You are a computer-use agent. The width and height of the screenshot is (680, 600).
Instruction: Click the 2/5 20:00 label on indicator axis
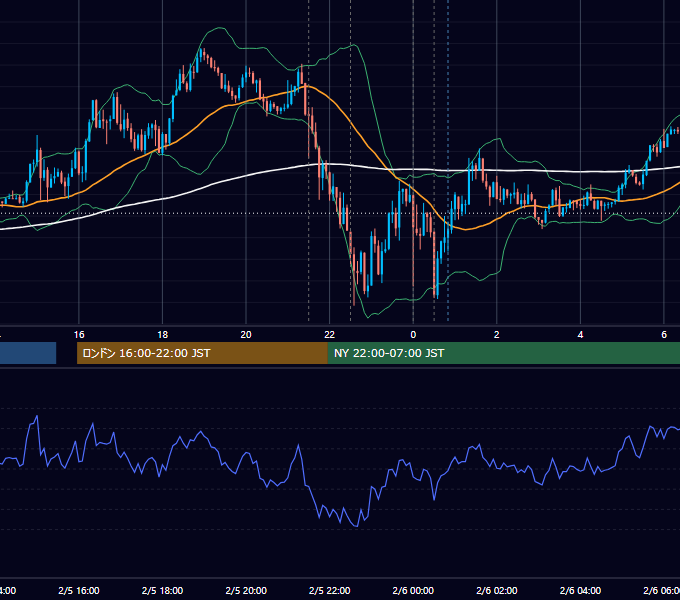[246, 591]
